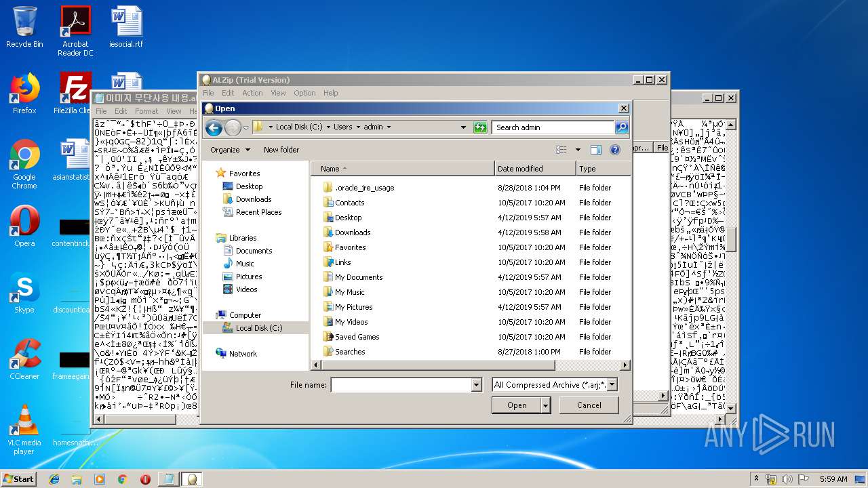This screenshot has width=868, height=488.
Task: Click the Search admin field
Action: [554, 127]
